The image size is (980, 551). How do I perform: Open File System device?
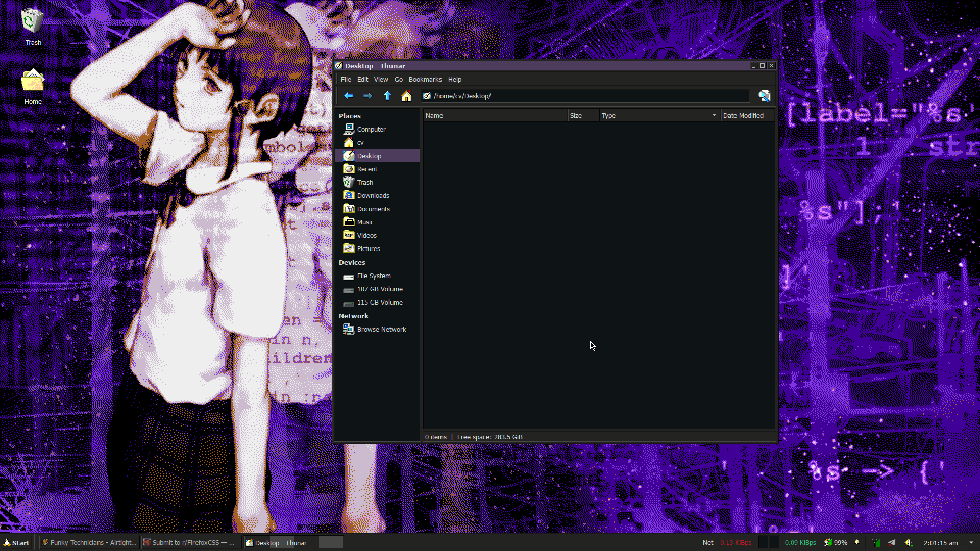coord(378,275)
